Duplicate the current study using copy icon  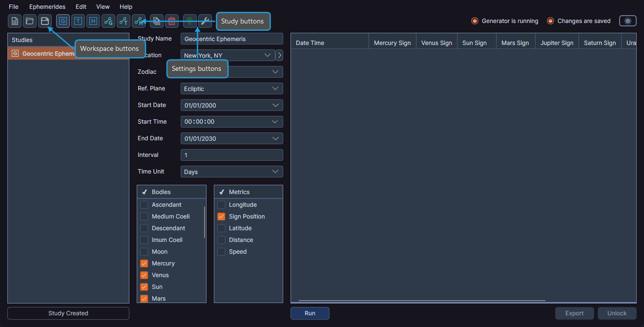tap(156, 21)
